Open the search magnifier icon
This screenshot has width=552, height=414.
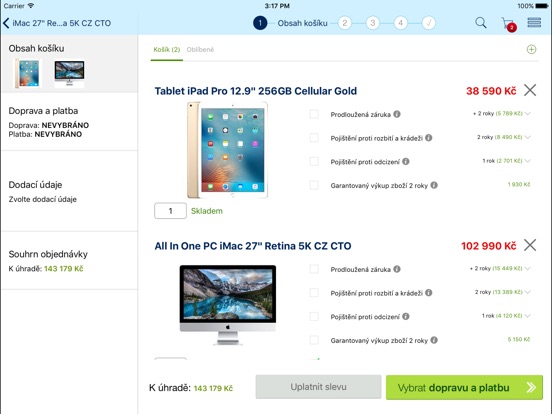481,23
